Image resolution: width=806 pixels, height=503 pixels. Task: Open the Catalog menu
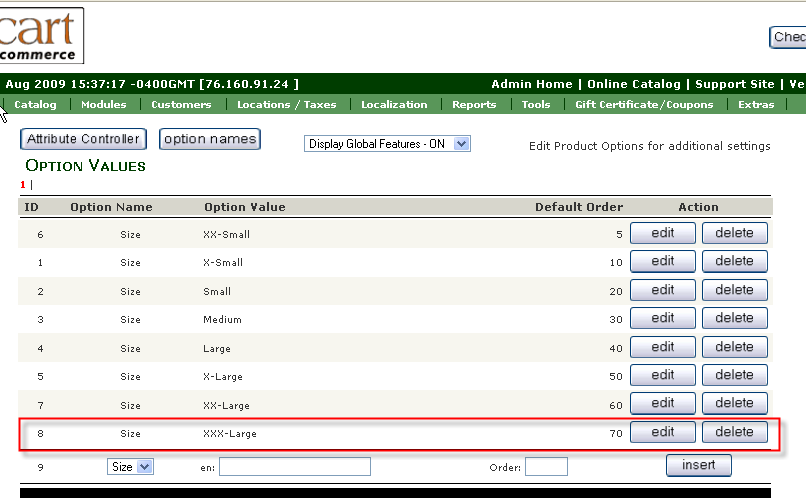click(35, 105)
